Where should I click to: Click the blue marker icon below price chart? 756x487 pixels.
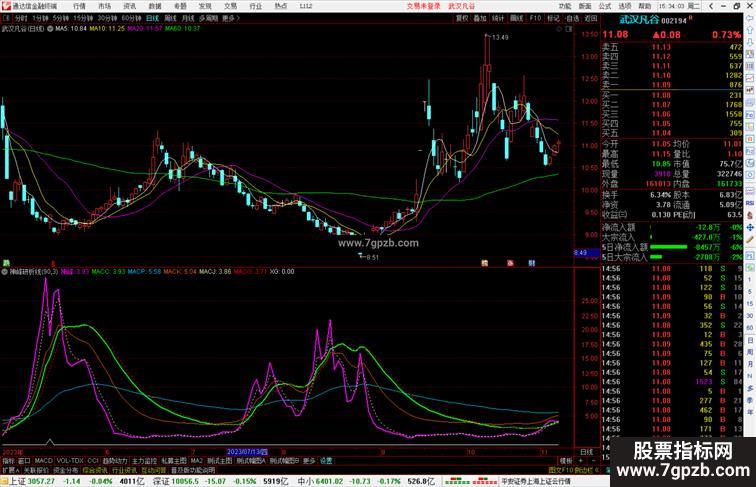[532, 263]
